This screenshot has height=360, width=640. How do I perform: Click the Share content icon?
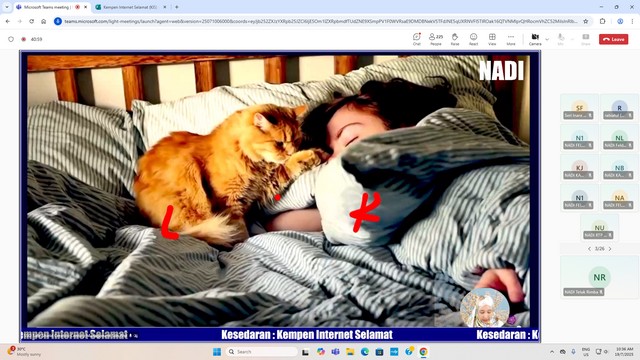(x=586, y=39)
